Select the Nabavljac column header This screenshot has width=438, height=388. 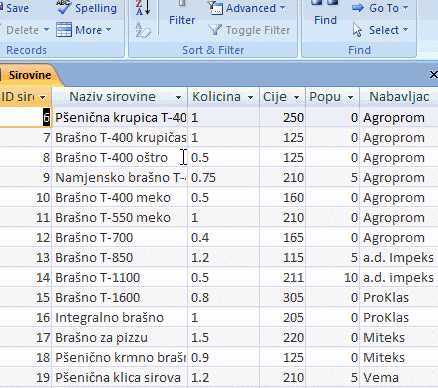point(399,97)
